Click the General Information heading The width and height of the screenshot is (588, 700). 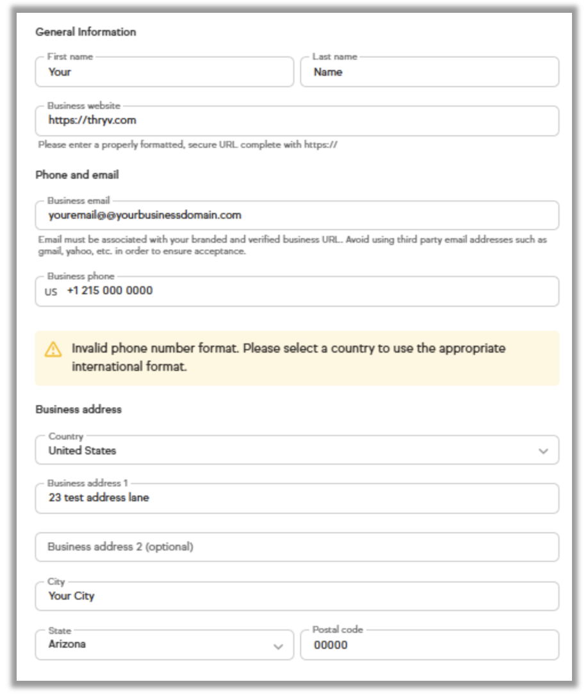coord(86,32)
